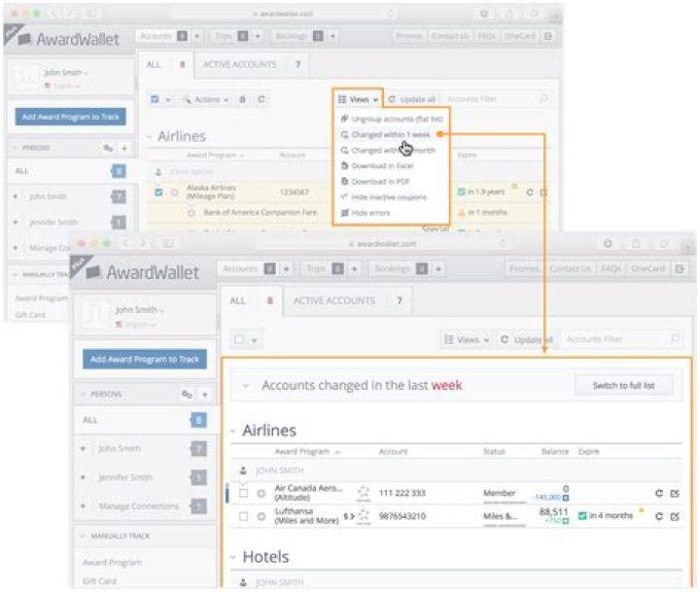
Task: Click connections icon in back window Persons header
Action: coord(108,148)
